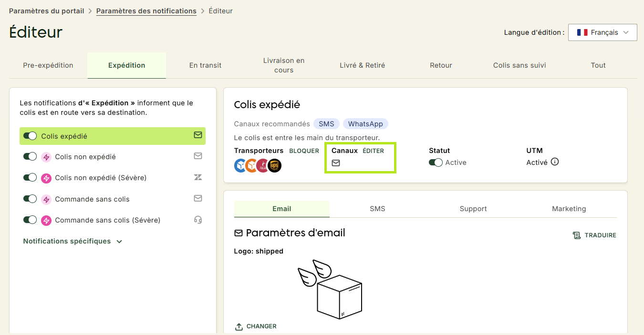Click the winged box logo image

pos(330,289)
